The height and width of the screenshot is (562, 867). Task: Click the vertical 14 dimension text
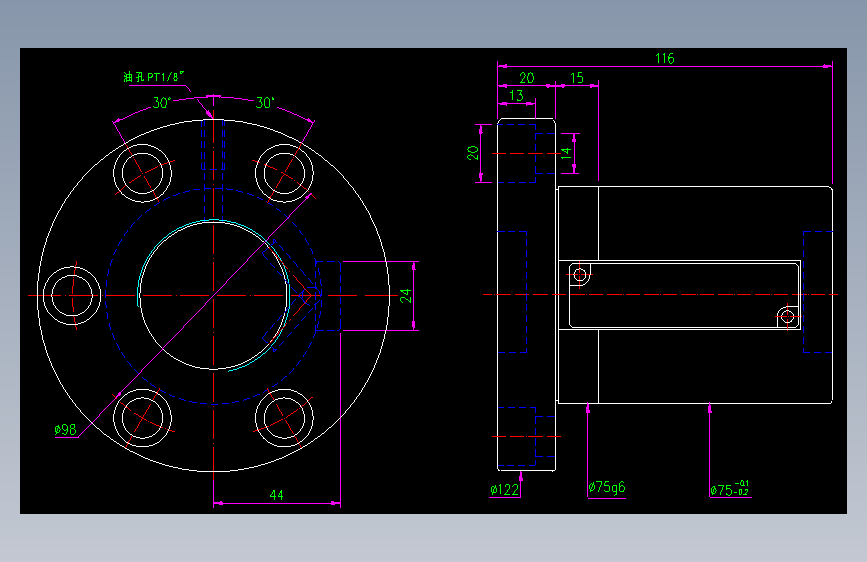pyautogui.click(x=566, y=153)
